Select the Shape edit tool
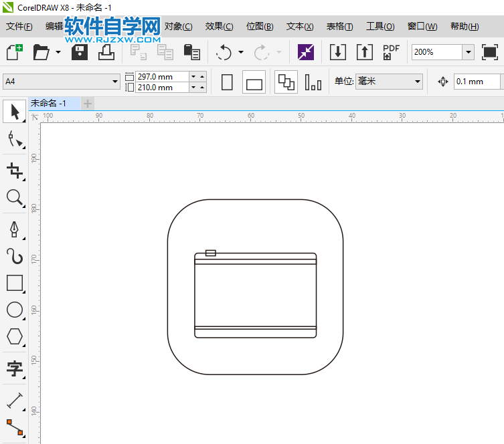This screenshot has height=444, width=504. pyautogui.click(x=15, y=140)
